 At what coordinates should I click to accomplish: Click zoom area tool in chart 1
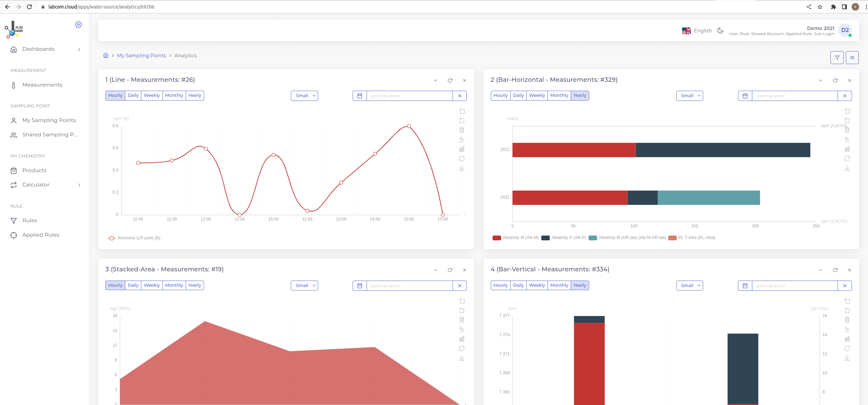pyautogui.click(x=462, y=111)
